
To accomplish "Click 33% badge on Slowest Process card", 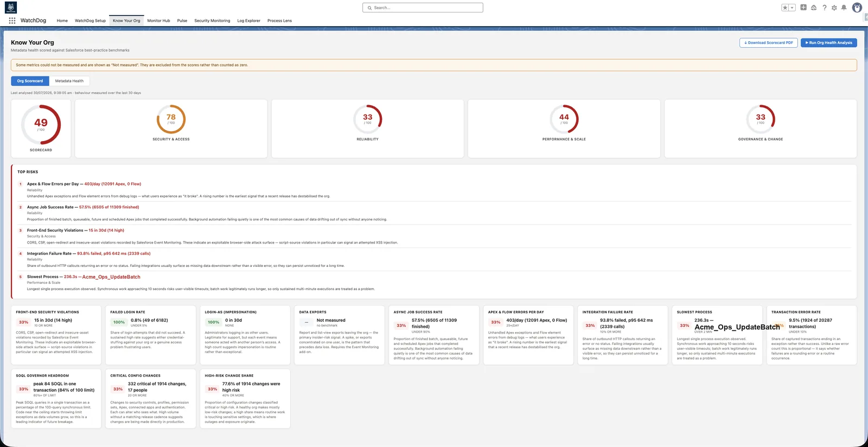I will coord(685,325).
